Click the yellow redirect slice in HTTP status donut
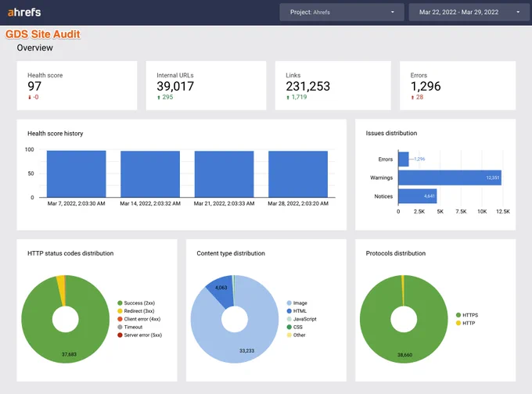The image size is (532, 394). click(61, 290)
